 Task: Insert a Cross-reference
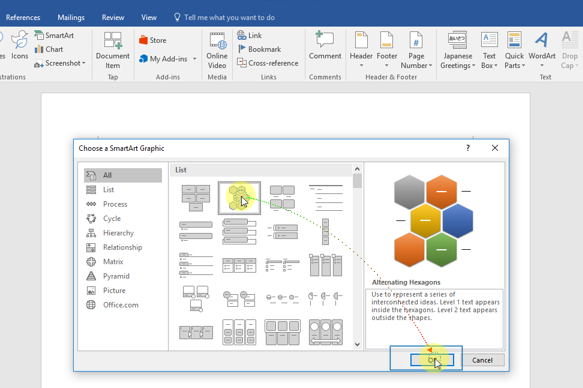click(x=268, y=63)
